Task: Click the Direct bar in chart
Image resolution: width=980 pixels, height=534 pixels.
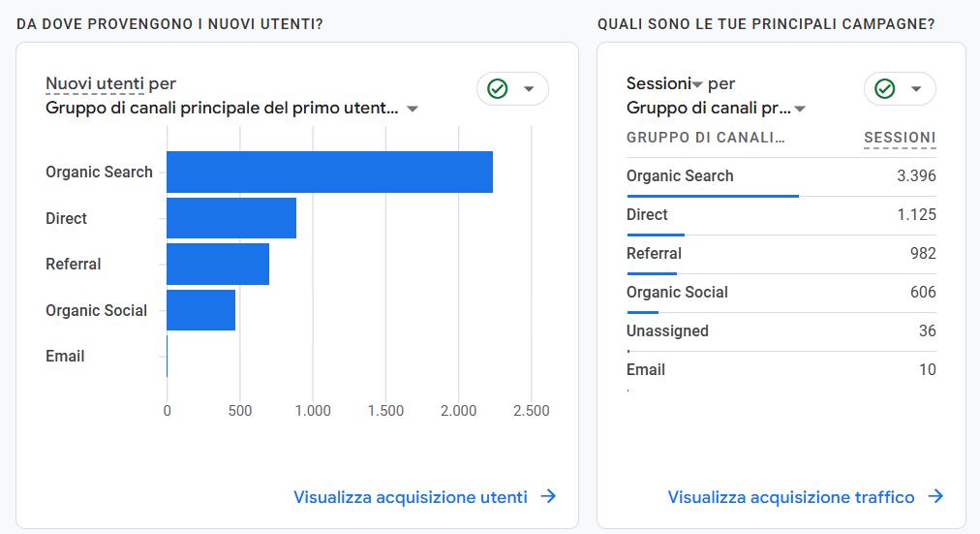Action: click(x=231, y=218)
